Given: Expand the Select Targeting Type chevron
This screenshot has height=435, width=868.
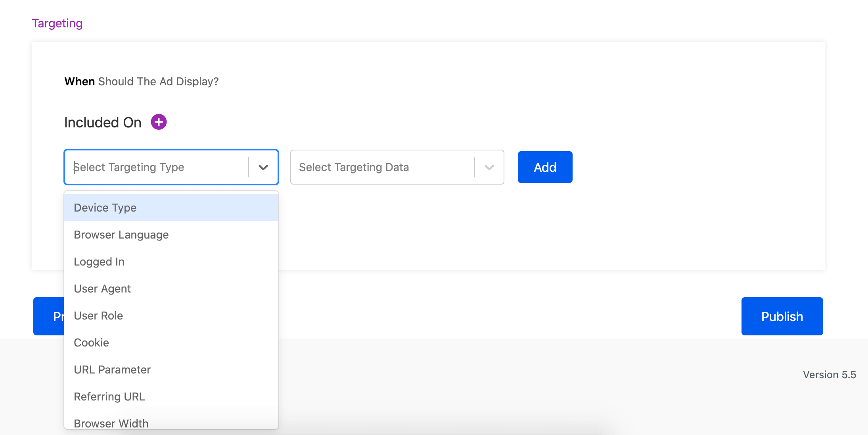Looking at the screenshot, I should tap(263, 167).
